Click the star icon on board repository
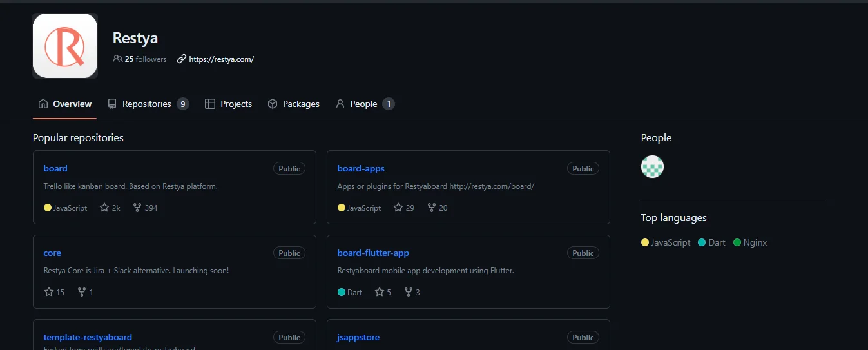This screenshot has height=350, width=868. [104, 208]
